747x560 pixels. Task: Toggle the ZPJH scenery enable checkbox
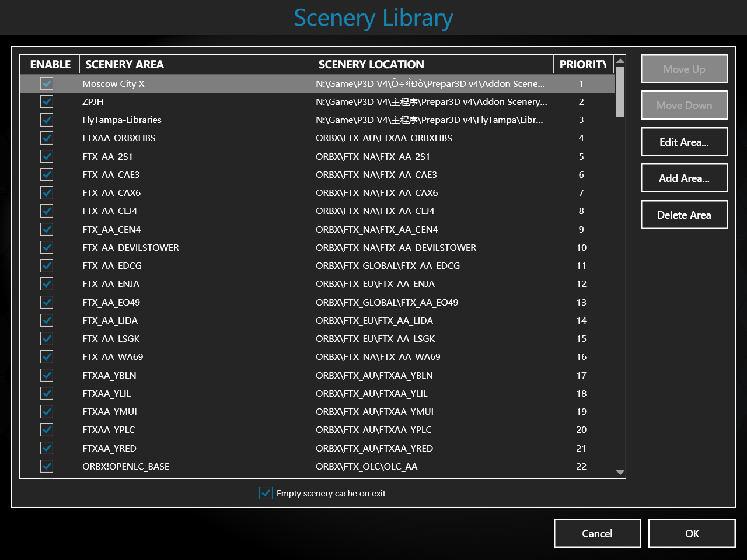pyautogui.click(x=47, y=101)
